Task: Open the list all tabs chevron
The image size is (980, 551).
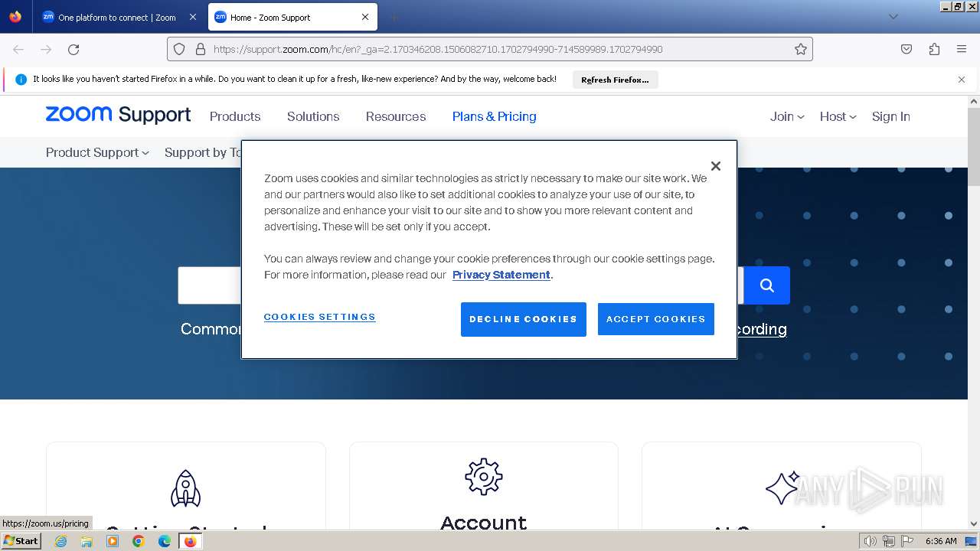Action: 893,17
